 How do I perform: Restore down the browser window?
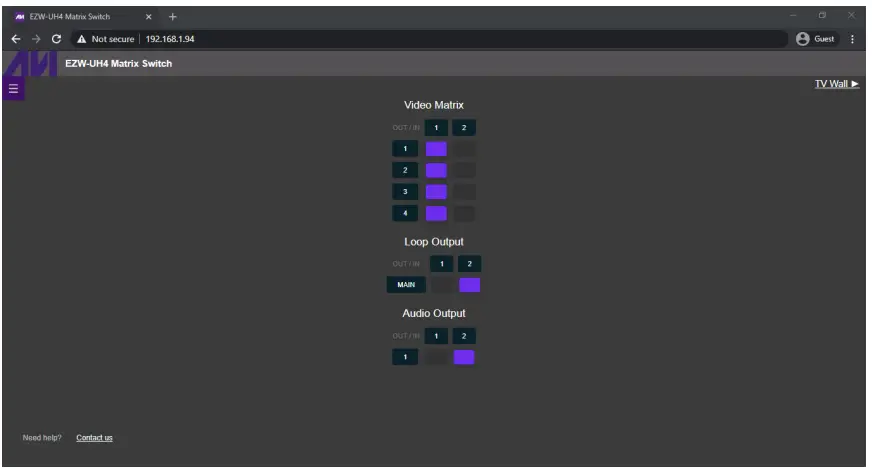pos(822,16)
